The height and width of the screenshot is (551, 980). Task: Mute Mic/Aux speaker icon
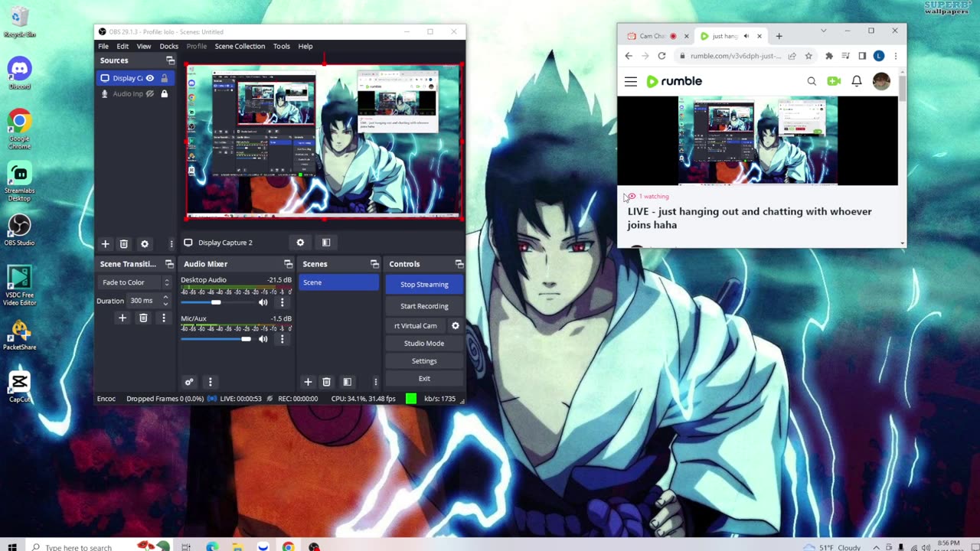pyautogui.click(x=263, y=339)
